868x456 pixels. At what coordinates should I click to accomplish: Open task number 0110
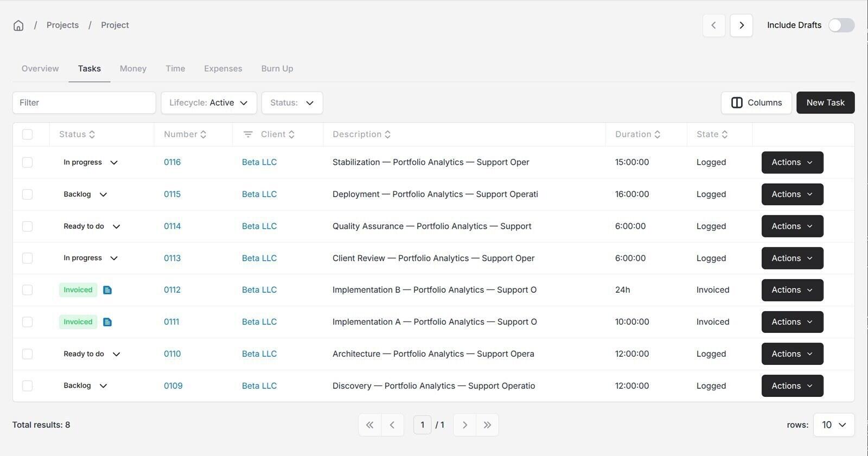click(x=173, y=354)
